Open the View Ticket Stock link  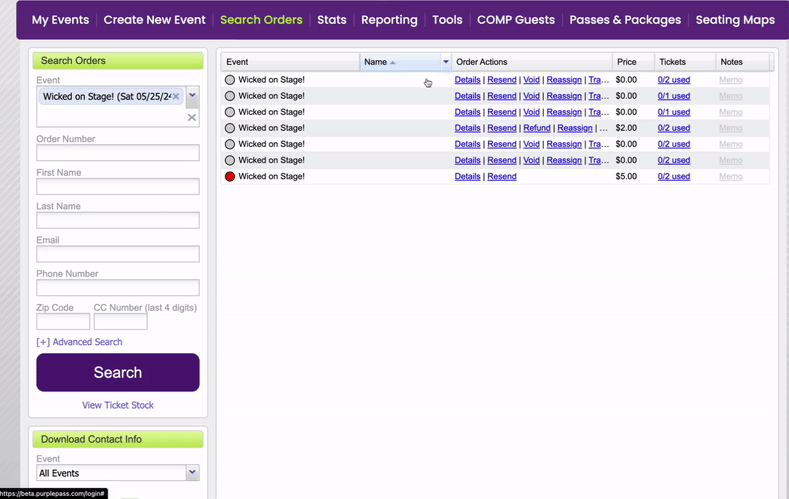[118, 405]
